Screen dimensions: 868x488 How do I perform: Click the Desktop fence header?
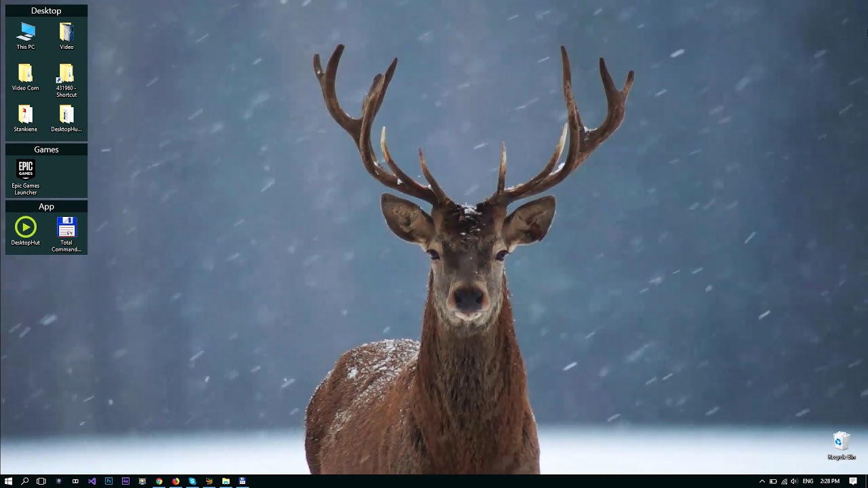[x=46, y=11]
